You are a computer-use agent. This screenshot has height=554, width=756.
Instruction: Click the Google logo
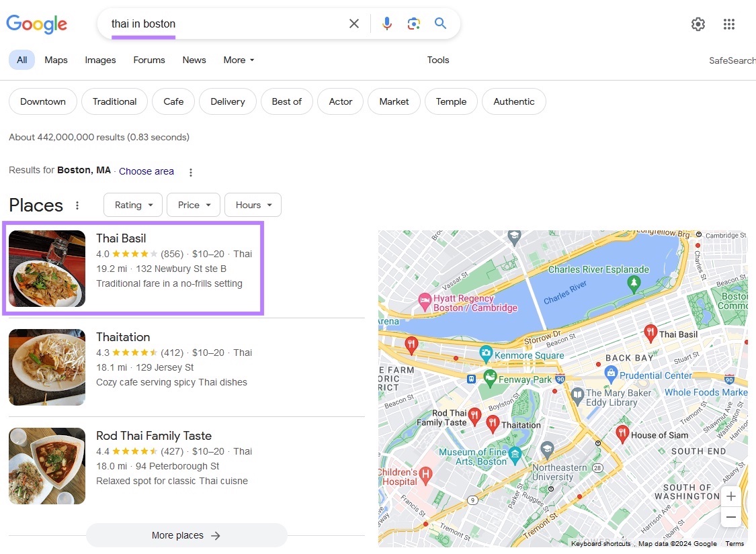[x=36, y=24]
